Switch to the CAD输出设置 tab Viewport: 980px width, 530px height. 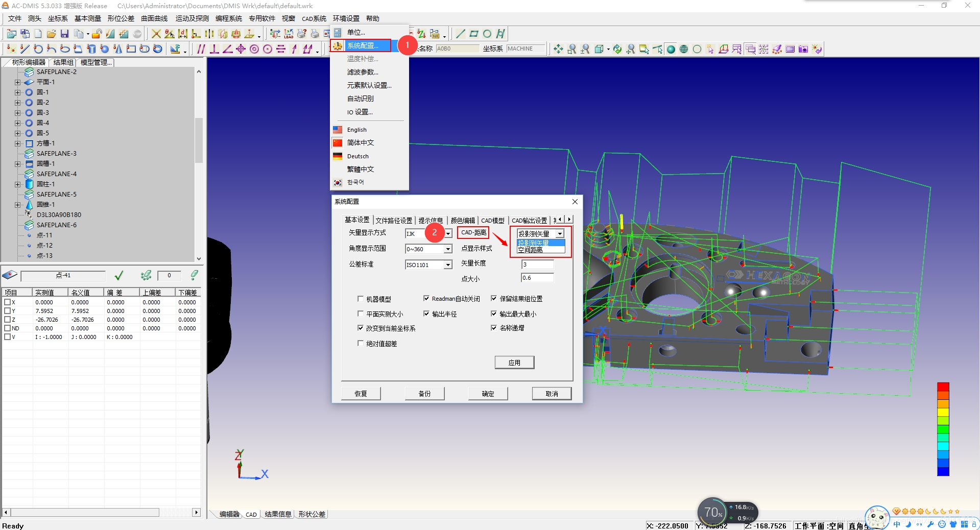coord(529,221)
